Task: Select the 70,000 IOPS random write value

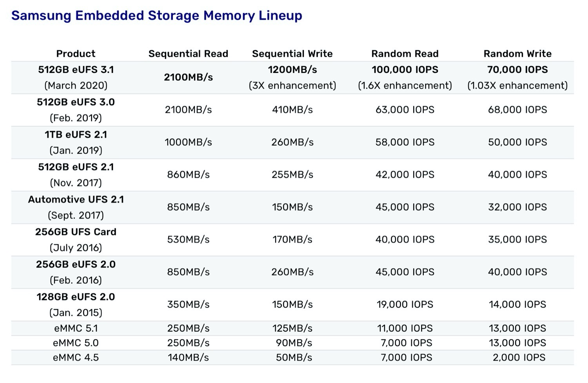Action: (517, 70)
